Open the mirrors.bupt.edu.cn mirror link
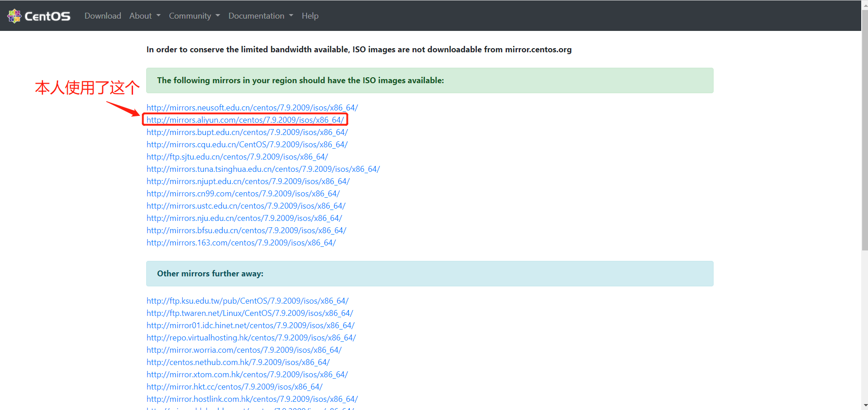Viewport: 868px width, 410px height. (x=247, y=132)
